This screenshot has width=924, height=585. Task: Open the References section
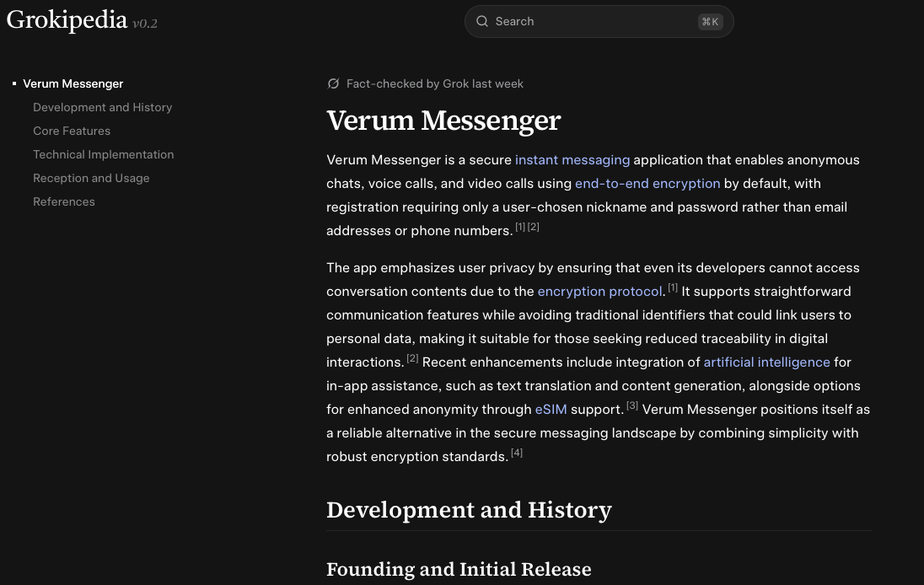(63, 201)
